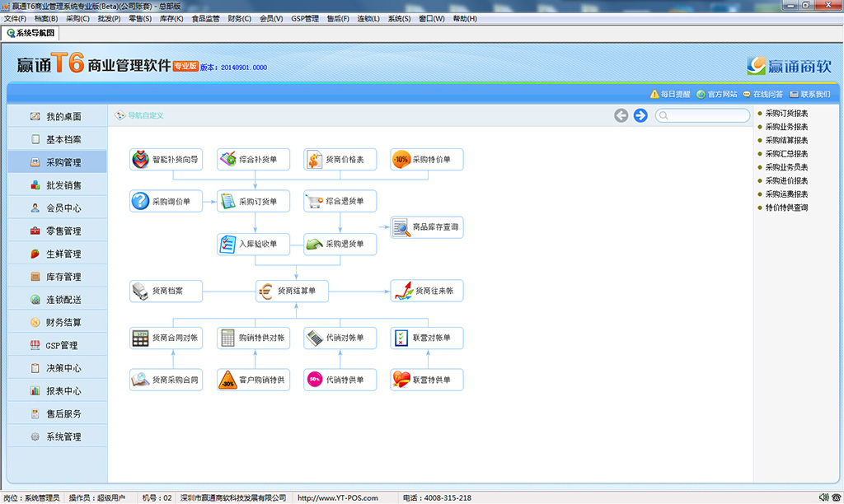Open the 采购订货报表 report link
Screen dimensions: 844x504
pyautogui.click(x=786, y=114)
